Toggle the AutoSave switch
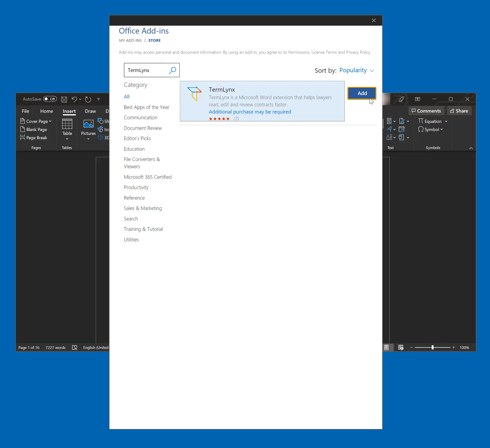This screenshot has height=448, width=490. (x=50, y=99)
